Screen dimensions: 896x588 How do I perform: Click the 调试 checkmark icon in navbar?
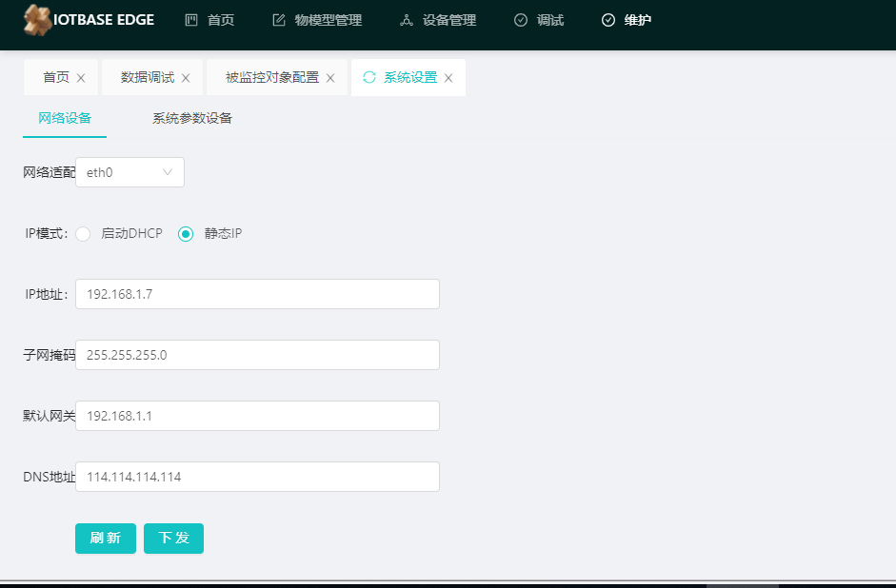coord(521,20)
